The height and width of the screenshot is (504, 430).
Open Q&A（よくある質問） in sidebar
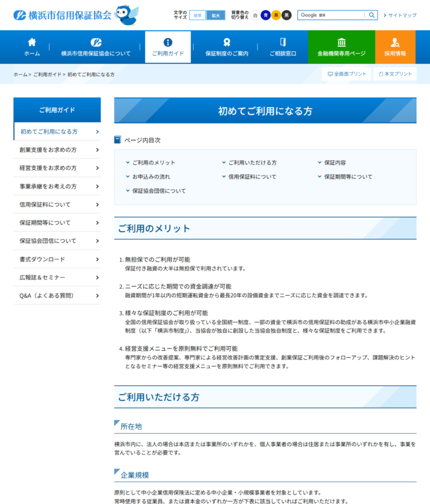57,295
